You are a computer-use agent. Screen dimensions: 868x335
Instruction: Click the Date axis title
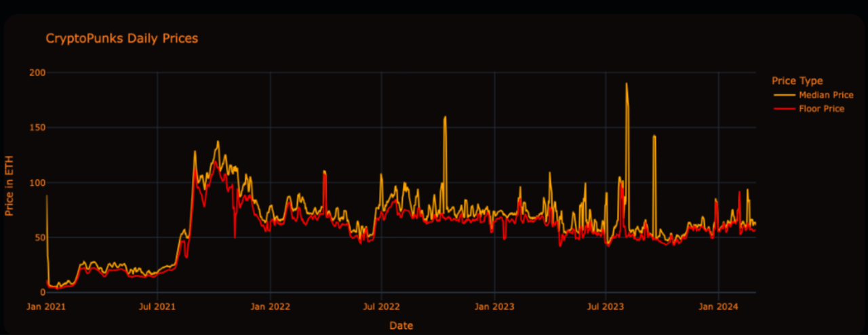tap(401, 326)
